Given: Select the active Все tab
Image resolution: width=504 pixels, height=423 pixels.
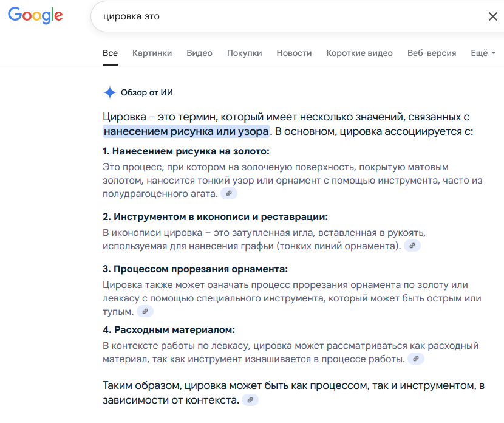Looking at the screenshot, I should pyautogui.click(x=110, y=53).
